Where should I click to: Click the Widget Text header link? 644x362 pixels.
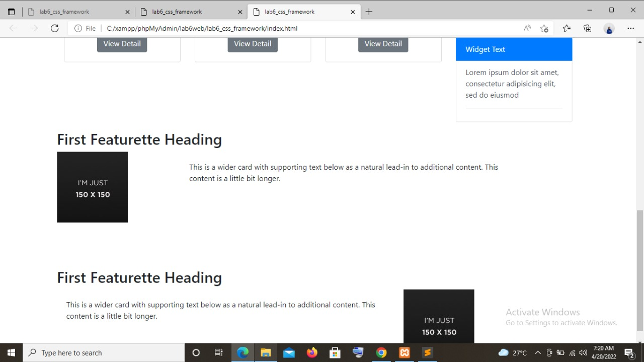485,49
